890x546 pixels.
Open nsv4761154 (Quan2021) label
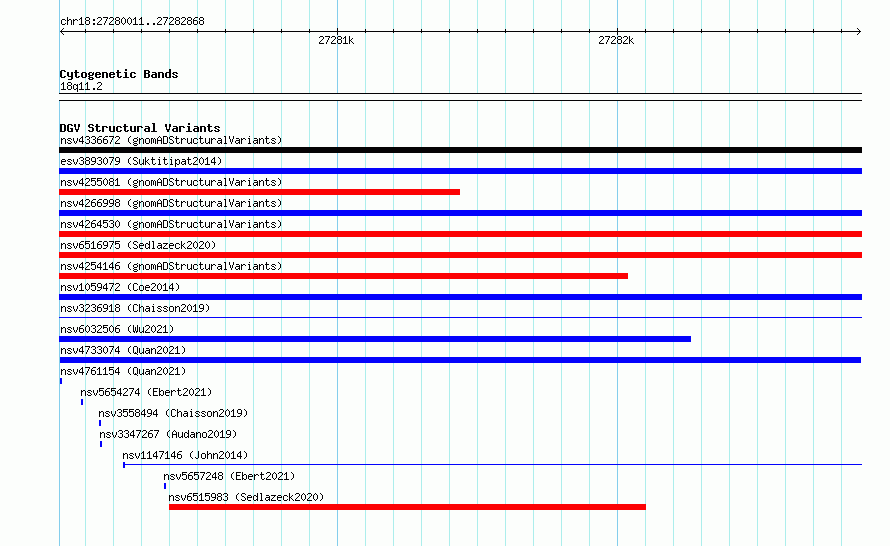pos(123,371)
